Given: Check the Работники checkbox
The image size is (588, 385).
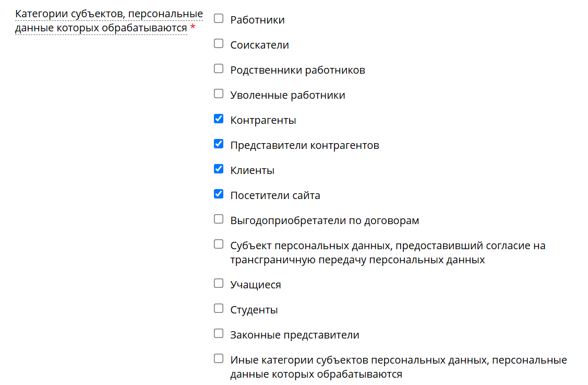Looking at the screenshot, I should click(218, 18).
